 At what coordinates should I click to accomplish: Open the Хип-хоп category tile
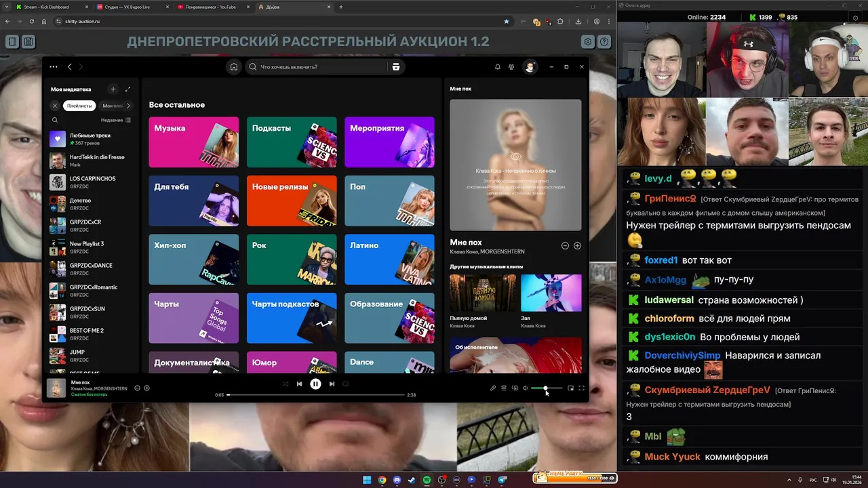194,260
